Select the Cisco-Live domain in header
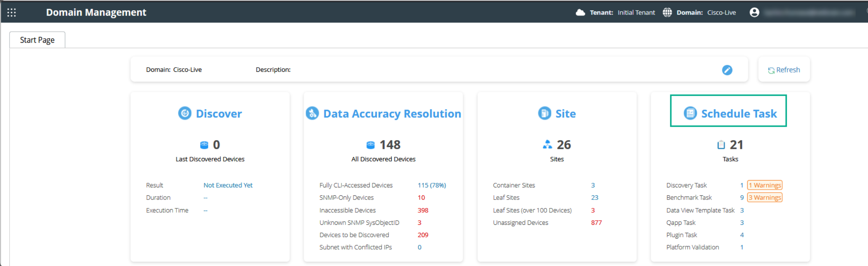868x266 pixels. pyautogui.click(x=721, y=13)
